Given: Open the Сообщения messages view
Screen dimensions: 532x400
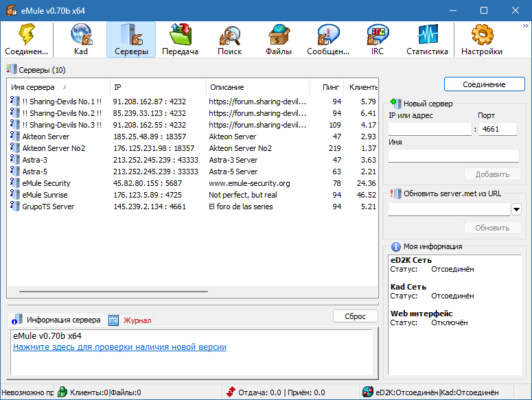Looking at the screenshot, I should coord(328,39).
